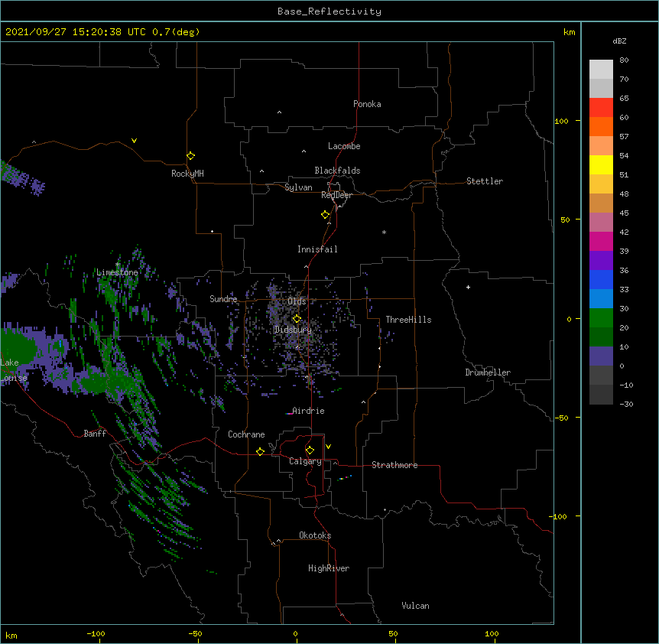The width and height of the screenshot is (659, 644).
Task: Click the ThreeHills label
Action: (x=408, y=320)
